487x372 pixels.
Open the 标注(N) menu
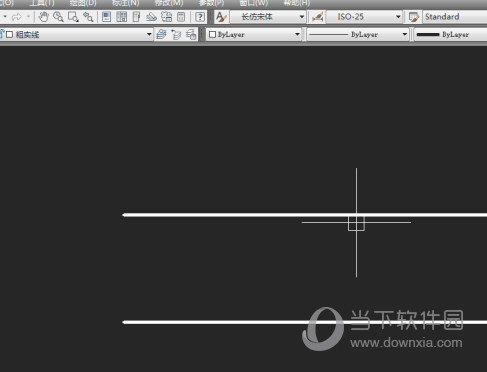[x=126, y=3]
